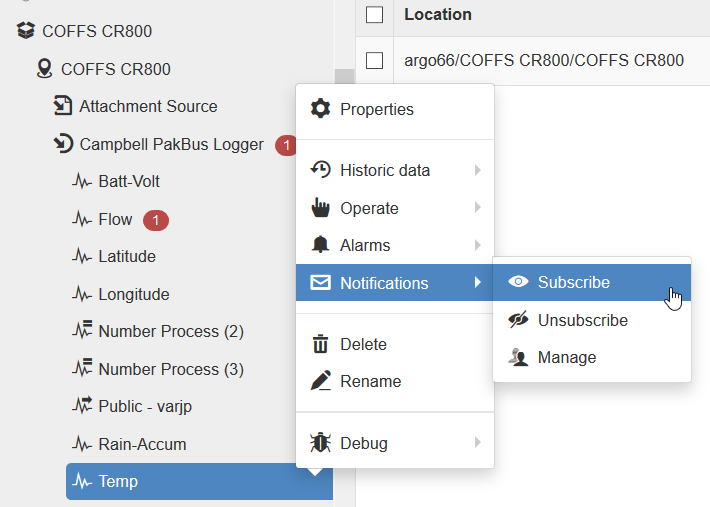Screen dimensions: 710x507
Task: Check the argo66/COFFS CR800 row checkbox
Action: click(x=374, y=60)
